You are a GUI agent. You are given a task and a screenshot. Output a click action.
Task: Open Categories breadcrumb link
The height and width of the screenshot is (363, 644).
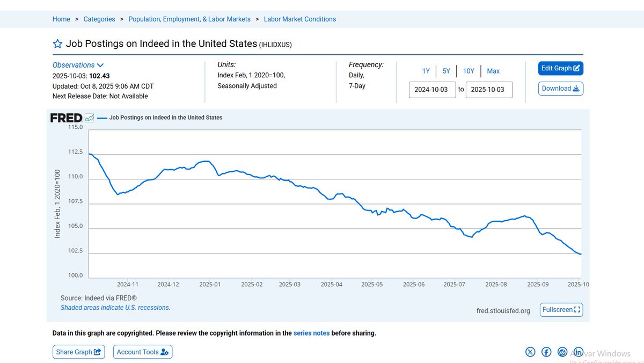(99, 19)
